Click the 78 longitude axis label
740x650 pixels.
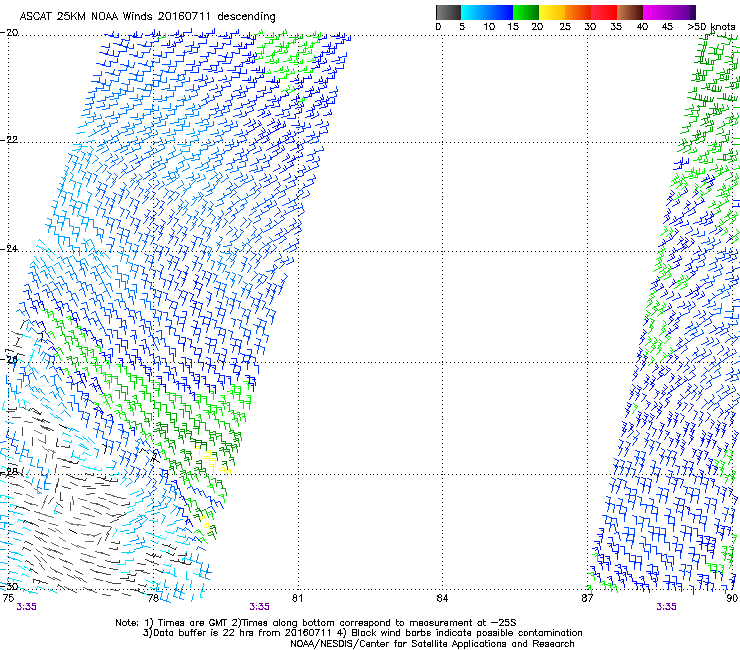(x=153, y=598)
